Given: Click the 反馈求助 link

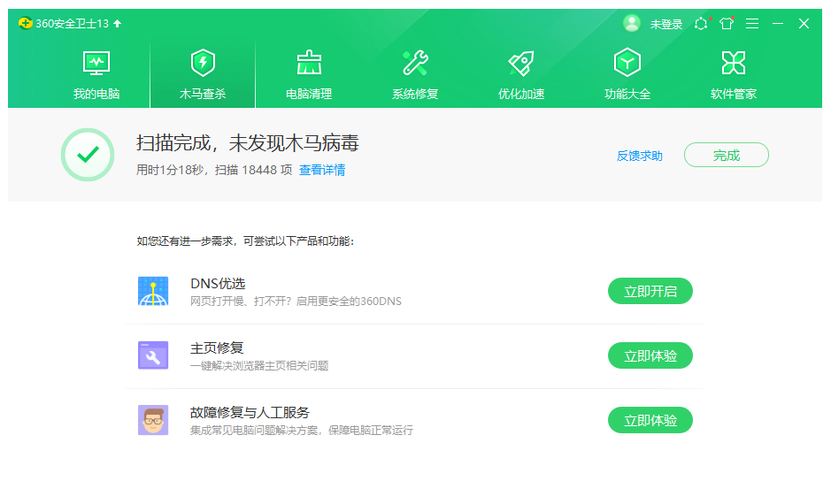Looking at the screenshot, I should click(x=639, y=156).
